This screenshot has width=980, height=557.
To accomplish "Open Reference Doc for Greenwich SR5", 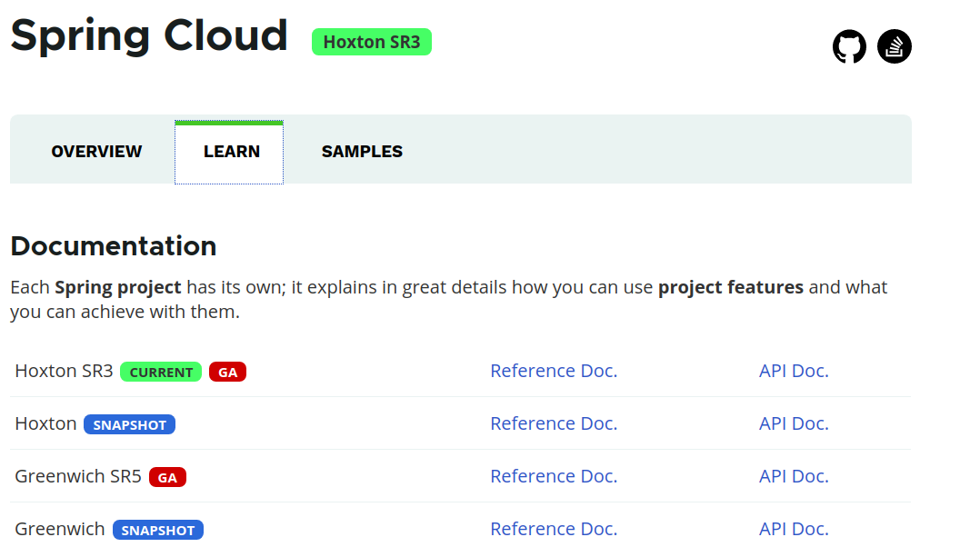I will (x=554, y=475).
